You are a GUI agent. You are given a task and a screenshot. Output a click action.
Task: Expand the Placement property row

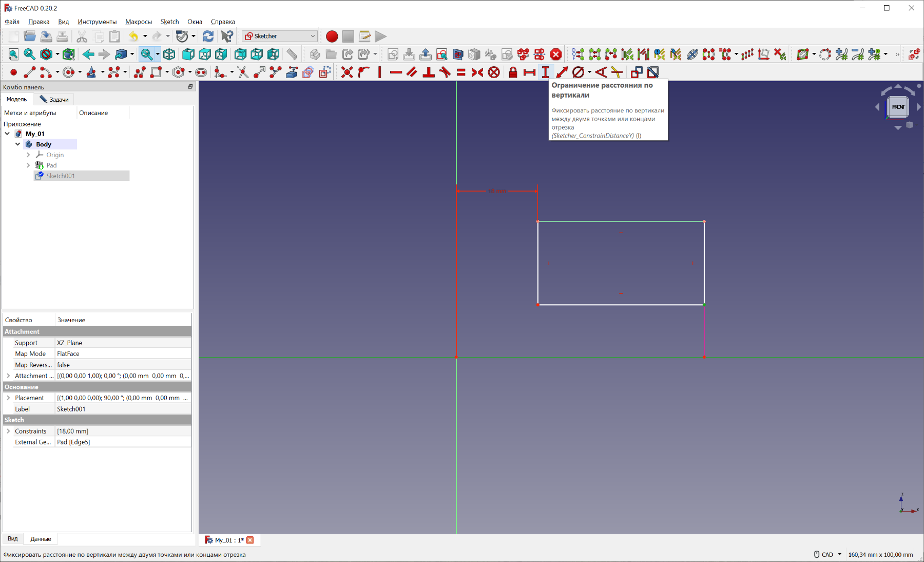coord(8,398)
